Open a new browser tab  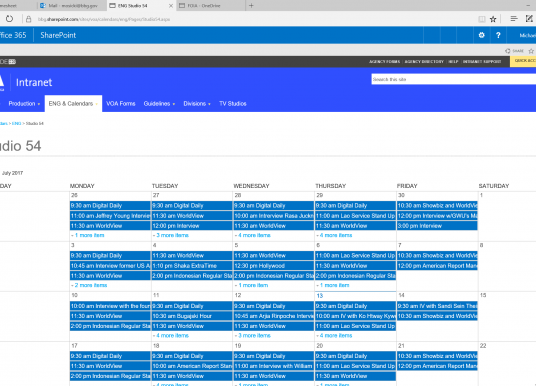tap(251, 5)
